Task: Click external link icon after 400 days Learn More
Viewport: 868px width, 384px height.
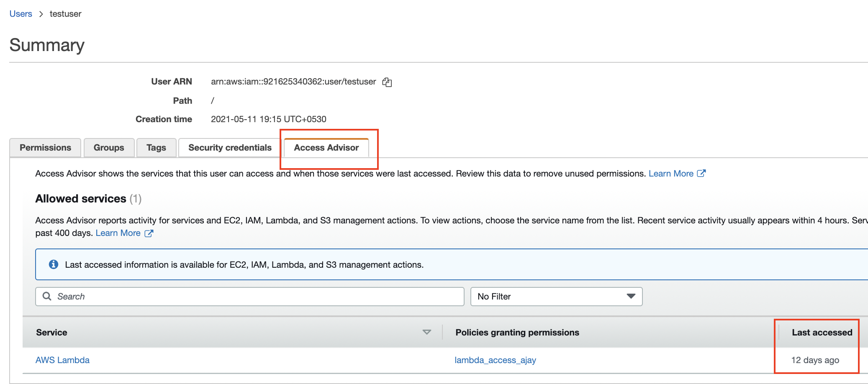Action: pyautogui.click(x=149, y=233)
